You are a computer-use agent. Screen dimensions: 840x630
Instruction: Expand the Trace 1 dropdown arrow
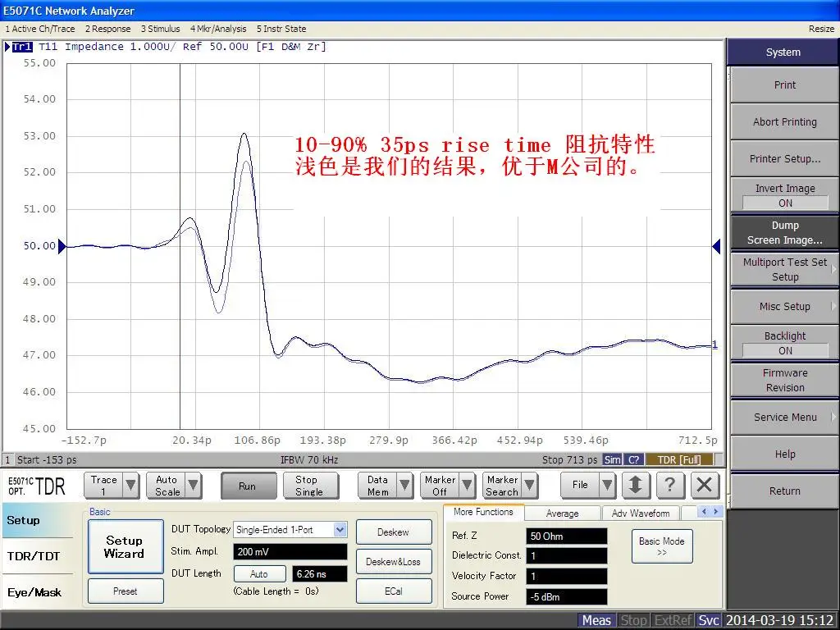(131, 486)
